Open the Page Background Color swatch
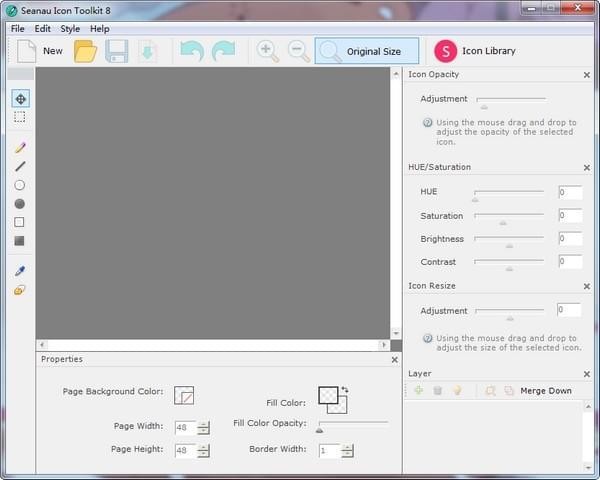The width and height of the screenshot is (600, 480). pos(184,395)
